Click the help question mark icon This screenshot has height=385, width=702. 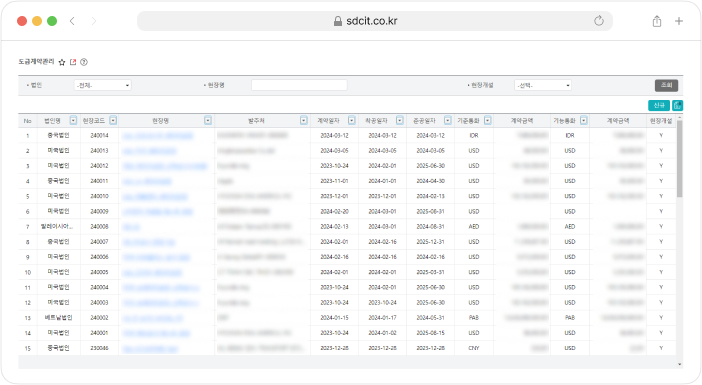(x=84, y=62)
